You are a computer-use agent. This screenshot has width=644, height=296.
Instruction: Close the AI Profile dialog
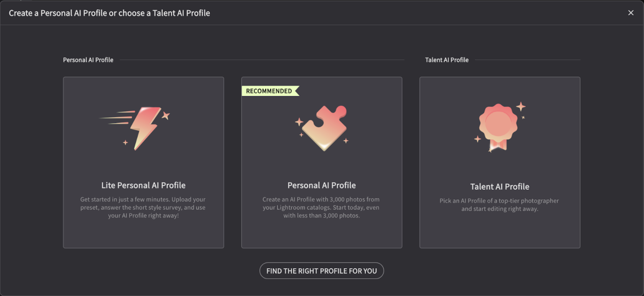(631, 13)
